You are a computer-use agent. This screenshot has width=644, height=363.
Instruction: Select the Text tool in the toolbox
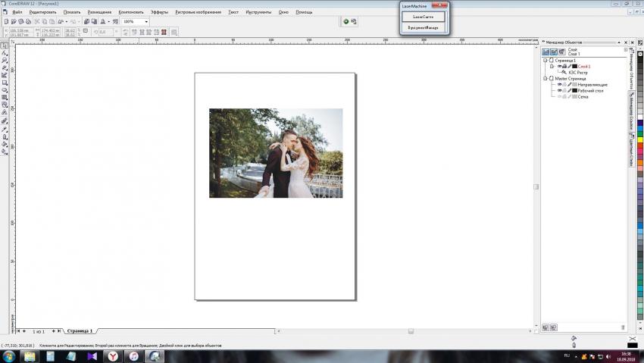(4, 112)
